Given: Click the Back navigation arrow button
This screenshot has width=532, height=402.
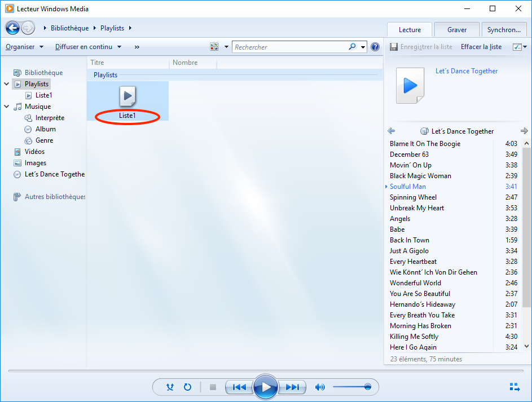Looking at the screenshot, I should coord(12,28).
